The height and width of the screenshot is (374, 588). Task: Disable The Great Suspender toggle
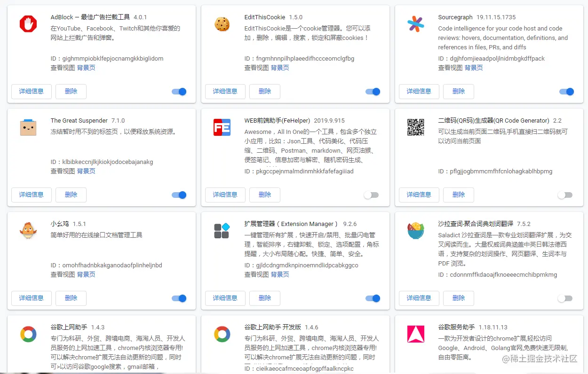179,195
